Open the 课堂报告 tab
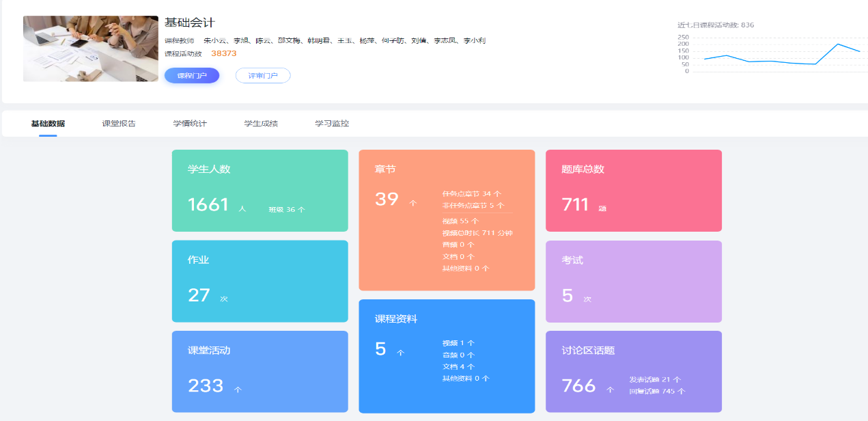868x421 pixels. click(x=119, y=124)
